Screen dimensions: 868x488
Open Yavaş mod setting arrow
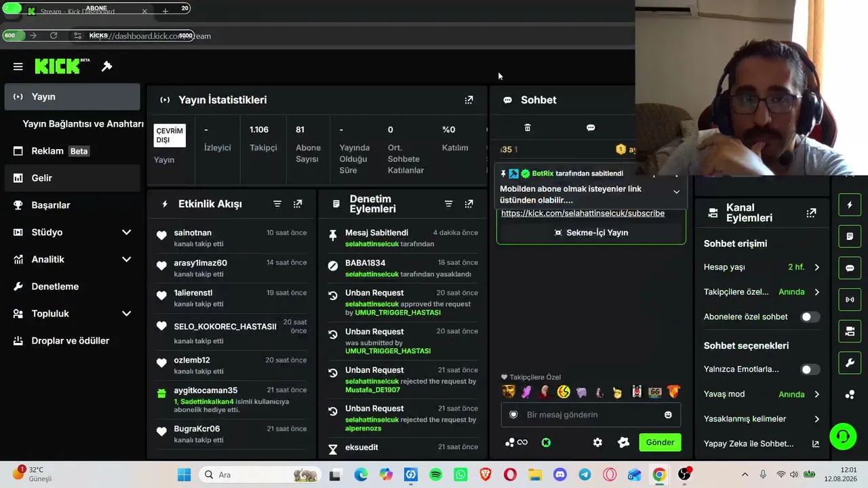(x=816, y=394)
